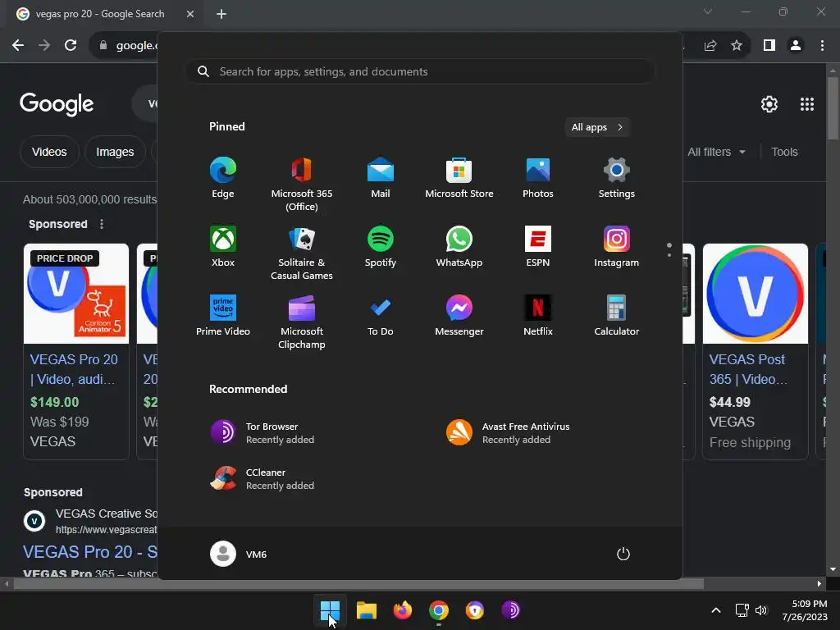The width and height of the screenshot is (840, 630).
Task: Reload the Google search page
Action: tap(71, 46)
